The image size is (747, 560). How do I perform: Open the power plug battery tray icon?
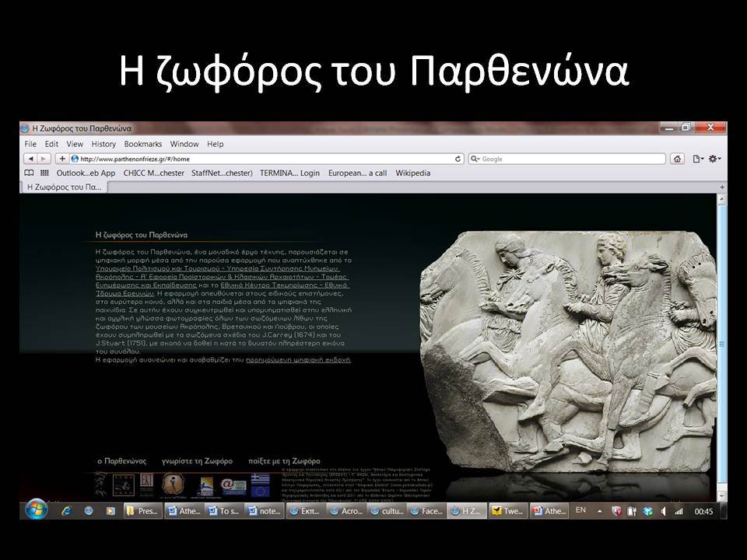(x=632, y=512)
